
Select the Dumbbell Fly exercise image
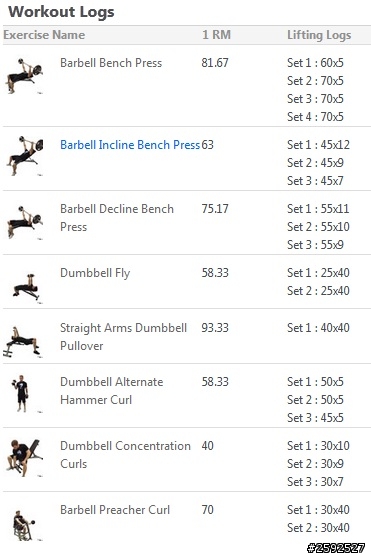coord(26,288)
